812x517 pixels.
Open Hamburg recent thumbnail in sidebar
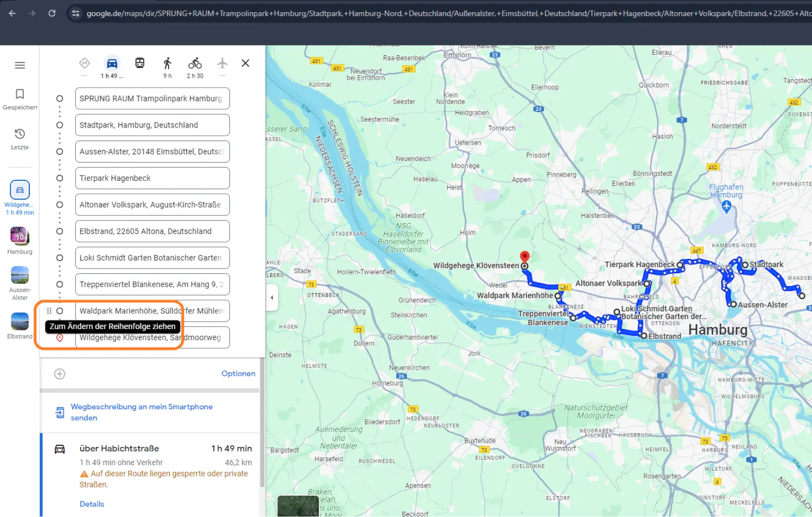[20, 241]
